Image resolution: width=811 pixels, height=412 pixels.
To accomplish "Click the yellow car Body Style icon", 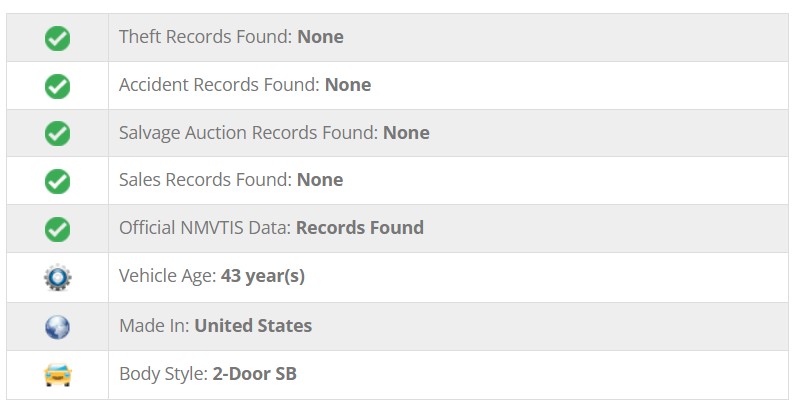I will click(x=57, y=375).
